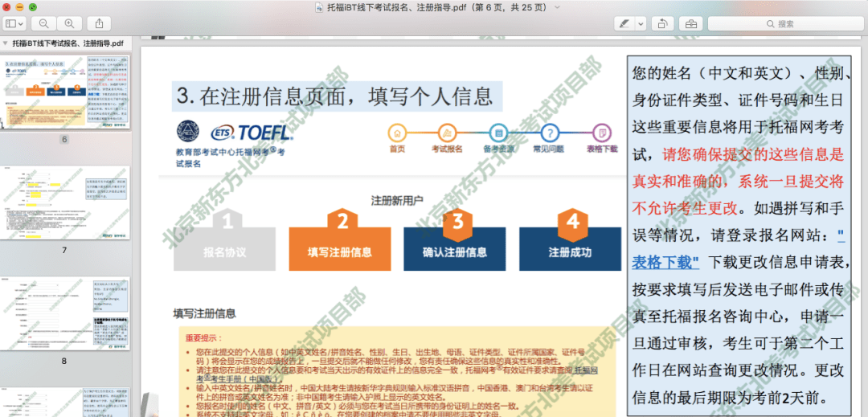Select the partially visible page 9 thumbnail
Viewport: 868px width, 417px height.
(x=65, y=402)
